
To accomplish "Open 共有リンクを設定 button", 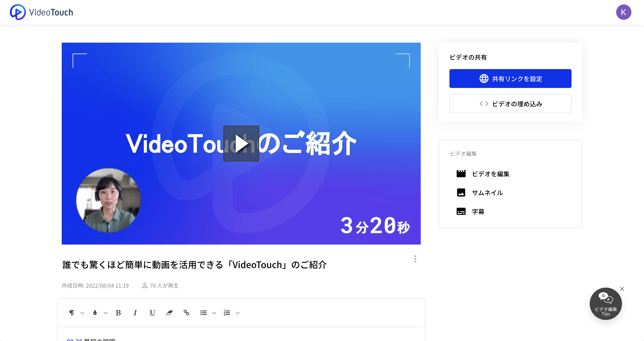I will (x=510, y=78).
